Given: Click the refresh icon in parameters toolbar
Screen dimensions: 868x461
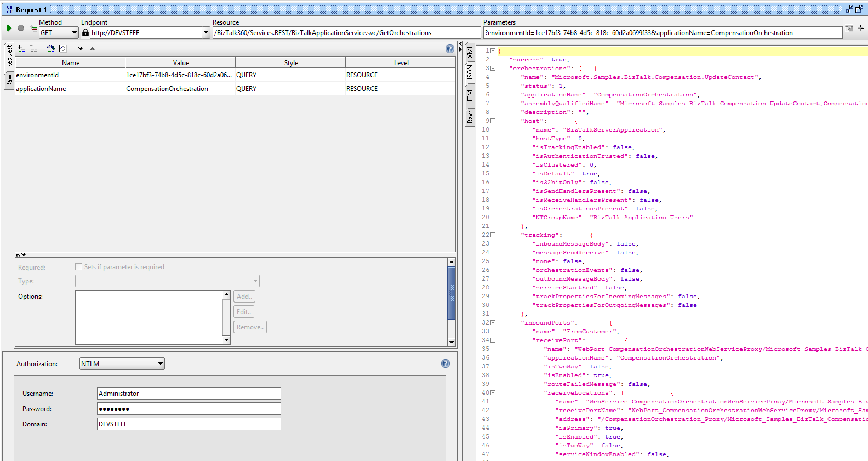Looking at the screenshot, I should 63,49.
